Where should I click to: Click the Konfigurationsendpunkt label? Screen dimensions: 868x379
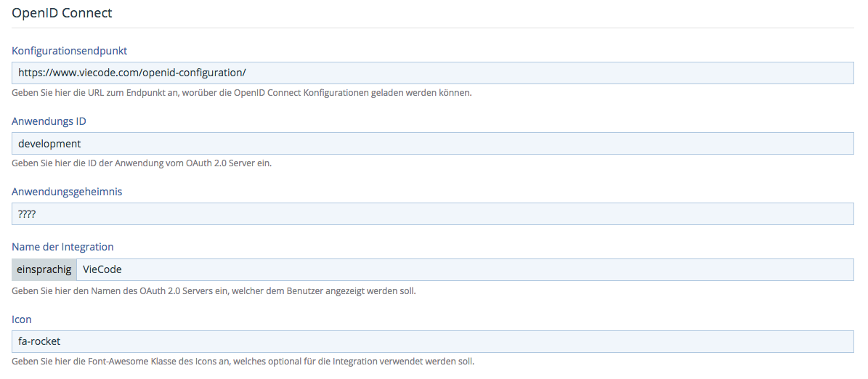coord(70,51)
